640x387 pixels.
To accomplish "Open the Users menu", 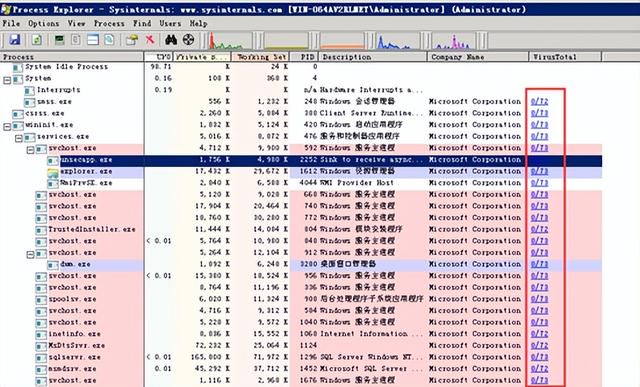I will (x=170, y=24).
